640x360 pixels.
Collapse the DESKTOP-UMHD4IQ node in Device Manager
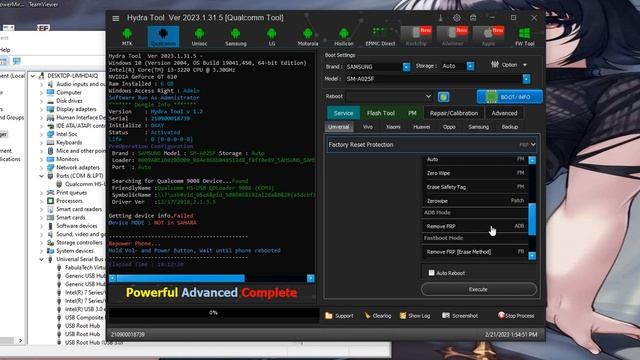pyautogui.click(x=33, y=76)
